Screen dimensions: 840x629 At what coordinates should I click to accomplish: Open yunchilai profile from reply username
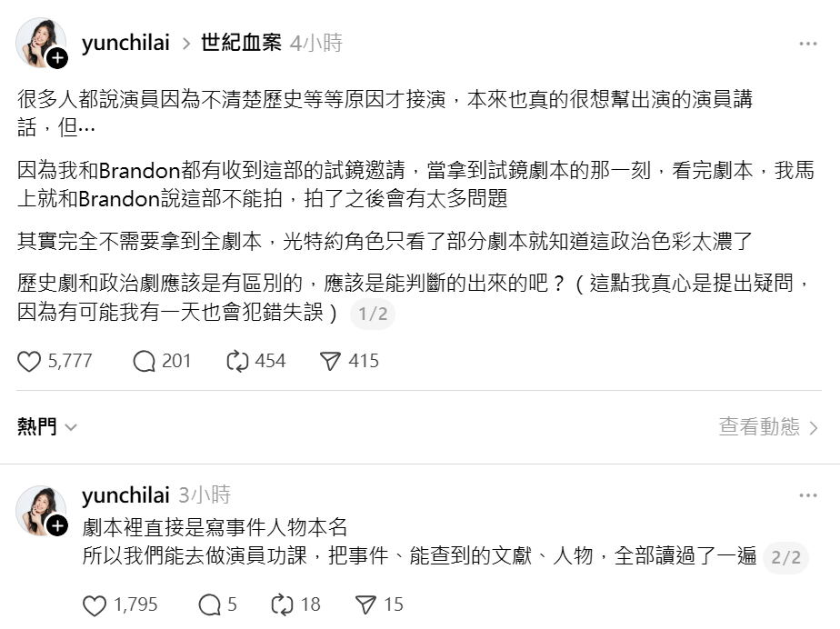[125, 495]
